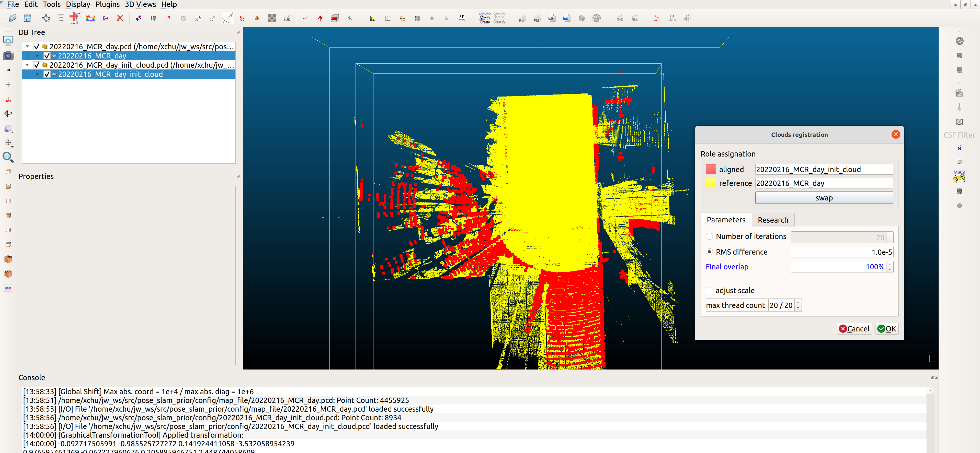This screenshot has height=453, width=980.
Task: Select the Number of iterations radio button
Action: click(709, 236)
